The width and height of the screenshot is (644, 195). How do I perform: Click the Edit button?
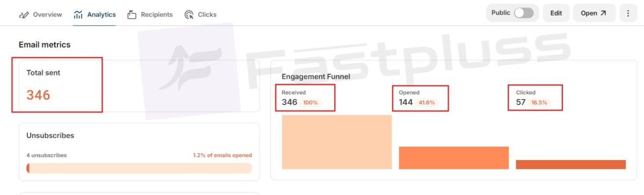click(x=556, y=13)
